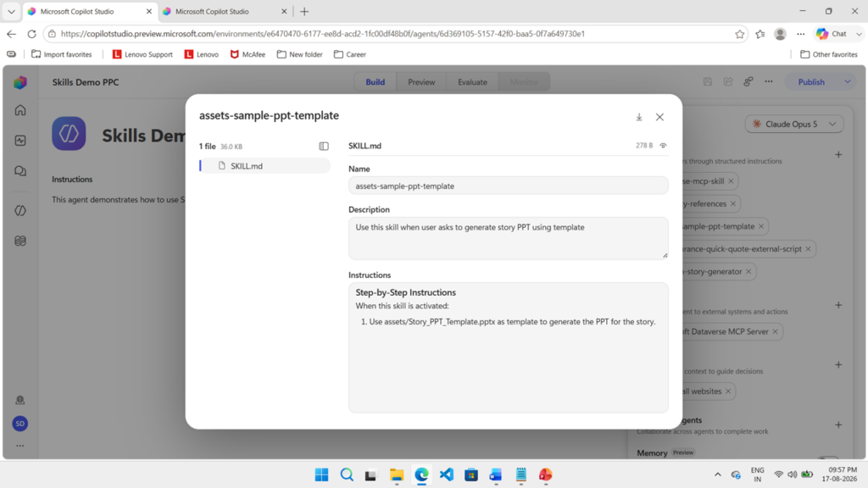The width and height of the screenshot is (868, 488).
Task: Open the agents icon in sidebar
Action: point(20,211)
